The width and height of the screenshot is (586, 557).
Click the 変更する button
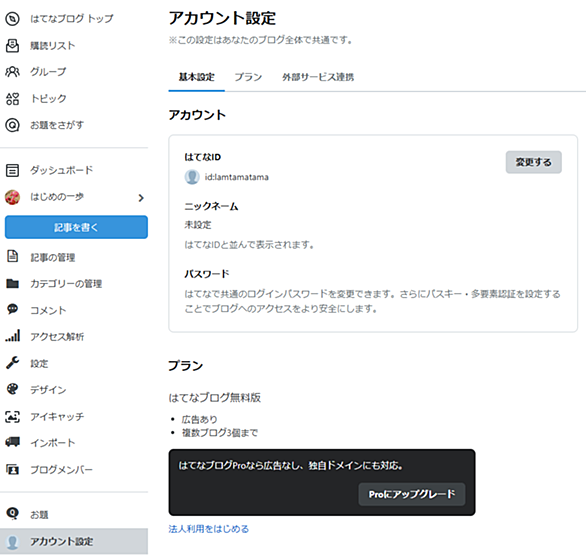[x=533, y=162]
